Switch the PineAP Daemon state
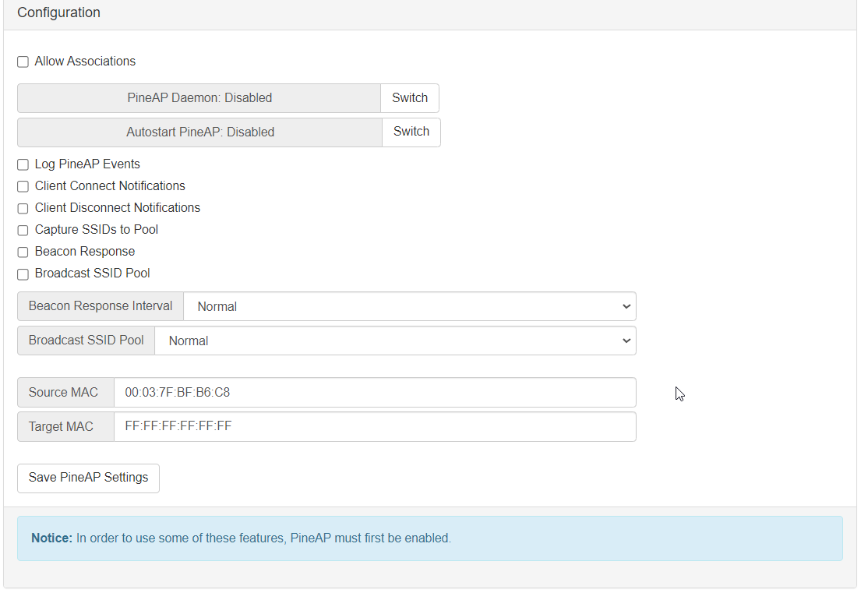Screen dimensions: 868x593 (x=410, y=98)
